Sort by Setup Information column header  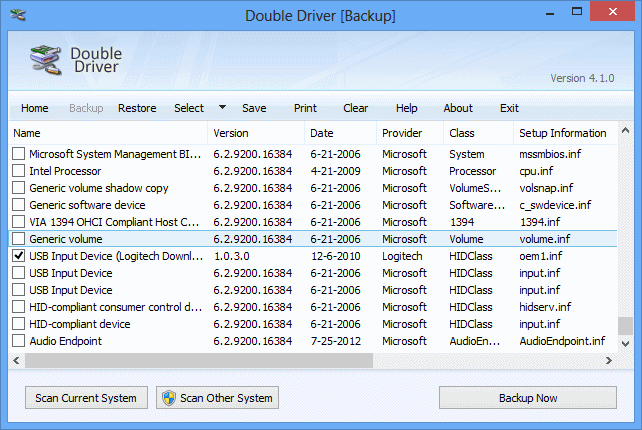click(x=565, y=133)
